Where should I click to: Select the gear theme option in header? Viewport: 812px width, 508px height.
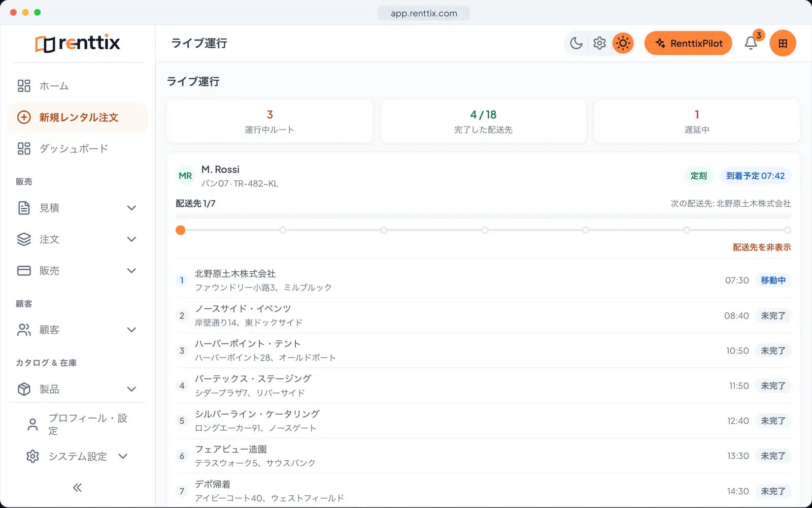[599, 43]
